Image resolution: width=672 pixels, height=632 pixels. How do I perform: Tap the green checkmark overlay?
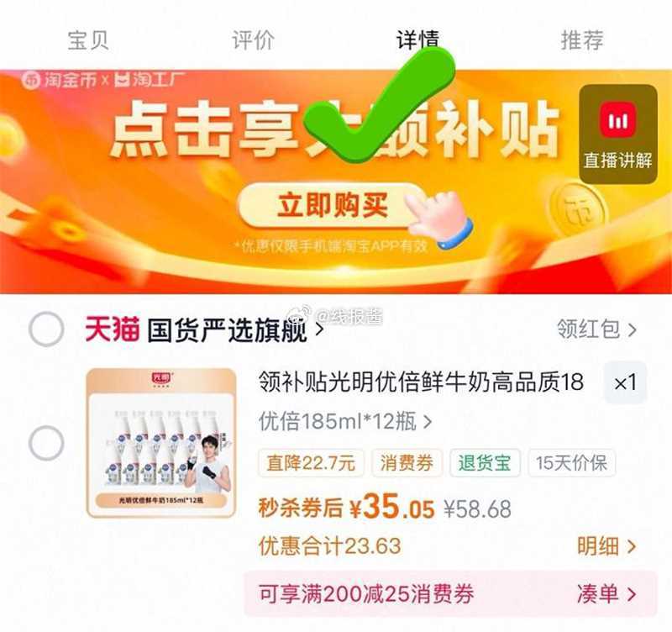[x=380, y=103]
